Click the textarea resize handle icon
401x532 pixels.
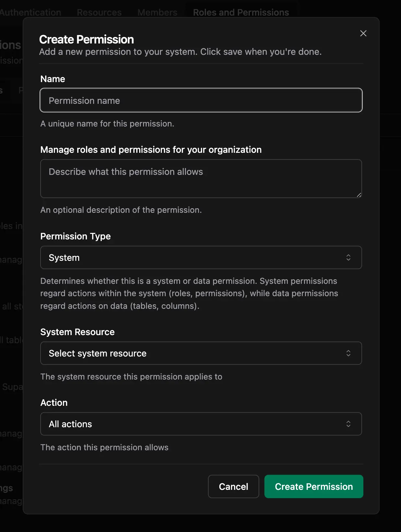(359, 195)
